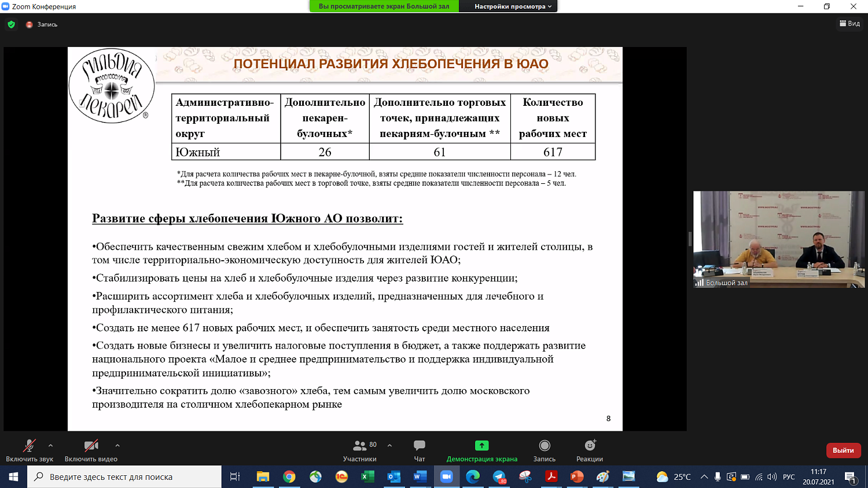The width and height of the screenshot is (868, 488).
Task: Show hidden system tray icons
Action: (704, 476)
